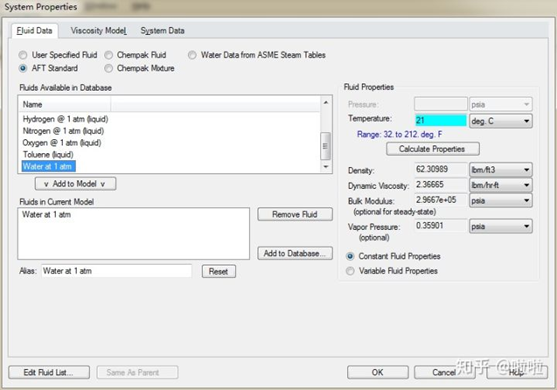
Task: Open the Edit Fluid List dialog
Action: 49,372
